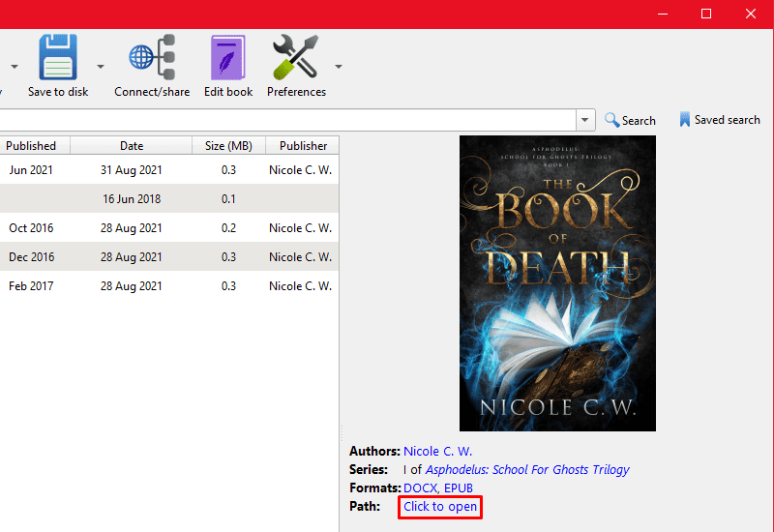Sort by the Date column header
This screenshot has width=774, height=532.
tap(132, 146)
